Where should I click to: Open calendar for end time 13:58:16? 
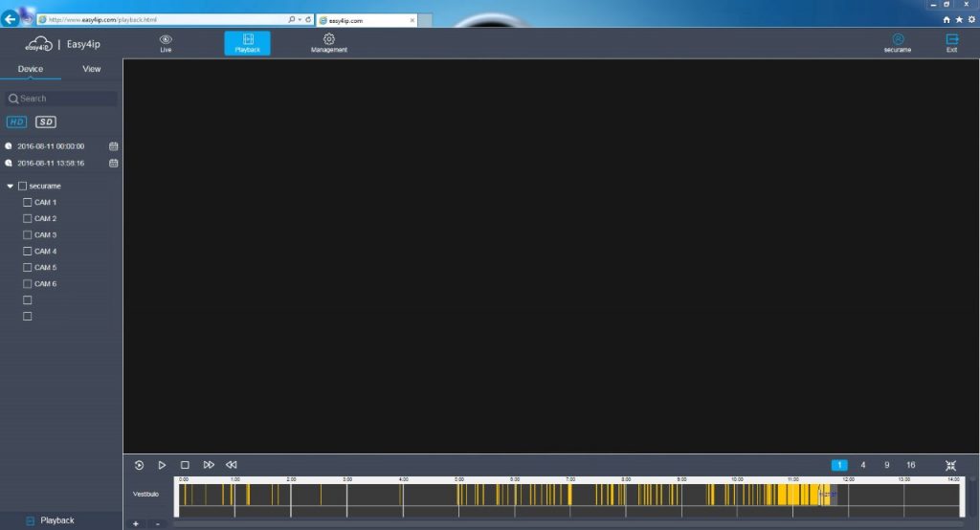[x=113, y=163]
